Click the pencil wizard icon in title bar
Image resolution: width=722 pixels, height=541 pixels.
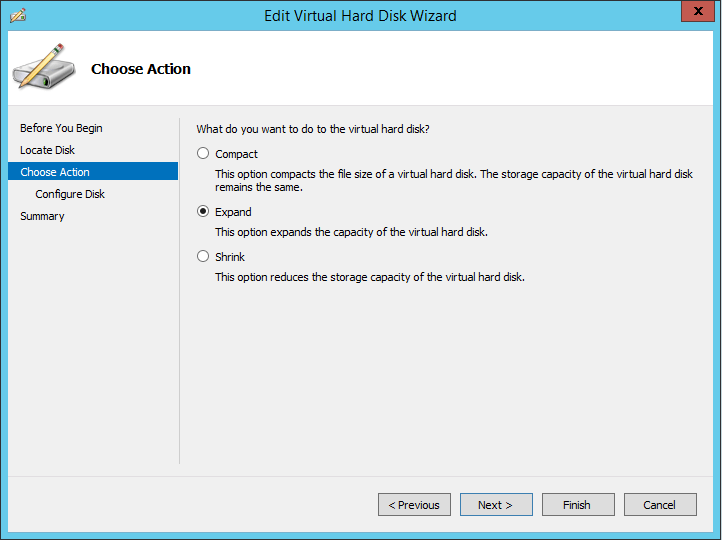[x=17, y=16]
